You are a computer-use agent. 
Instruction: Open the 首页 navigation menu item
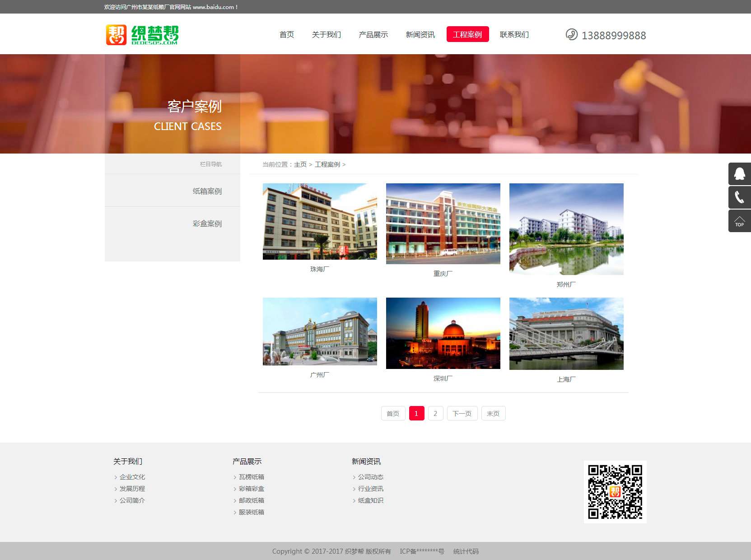tap(287, 35)
